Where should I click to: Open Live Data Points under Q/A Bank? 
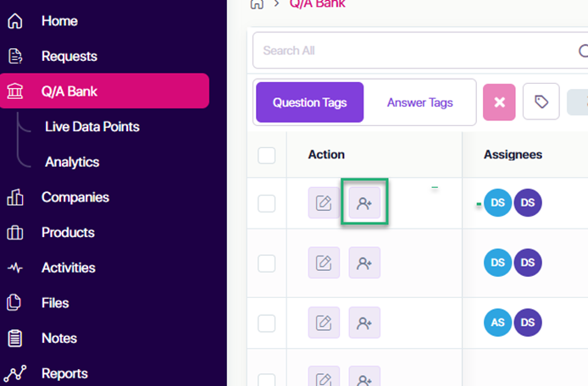[x=92, y=127]
